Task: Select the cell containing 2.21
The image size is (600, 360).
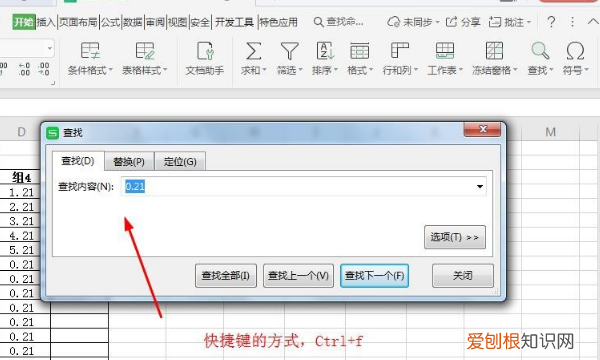Action: (x=21, y=207)
